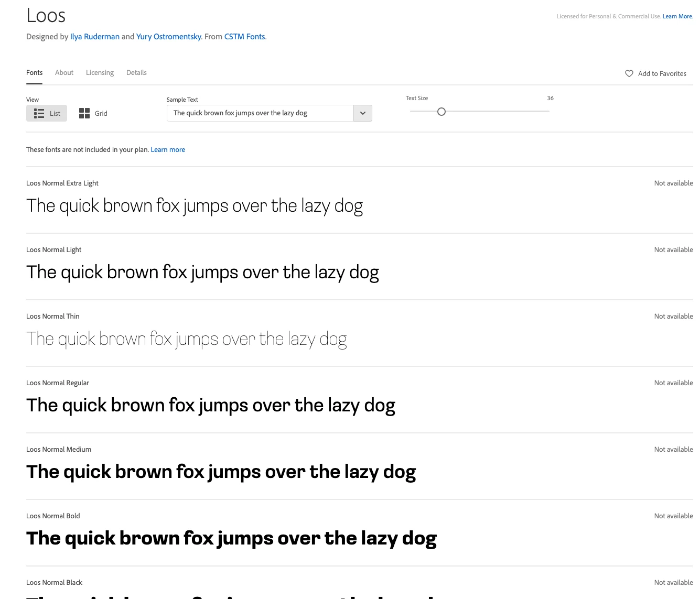This screenshot has width=700, height=599.
Task: Select the Loos Normal Extra Light label
Action: pos(62,183)
